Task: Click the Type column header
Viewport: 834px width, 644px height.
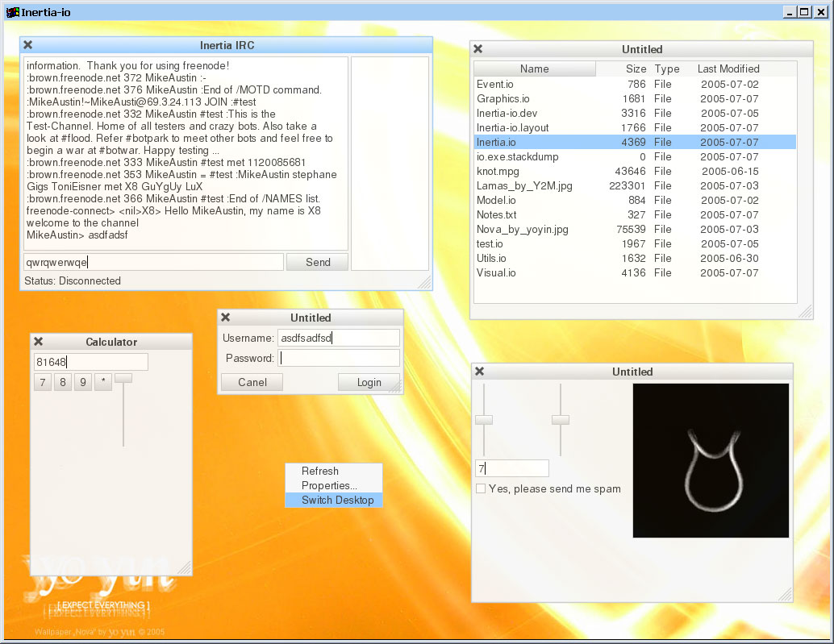Action: coord(666,69)
